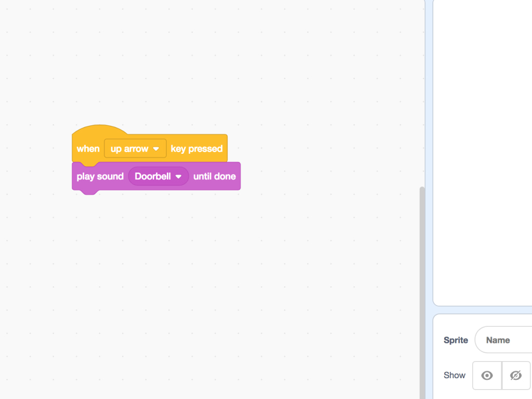Click the 'until done' text on block
The width and height of the screenshot is (532, 399).
click(215, 177)
